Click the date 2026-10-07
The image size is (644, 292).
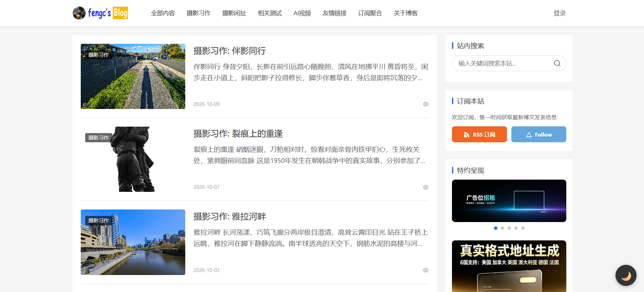[207, 187]
